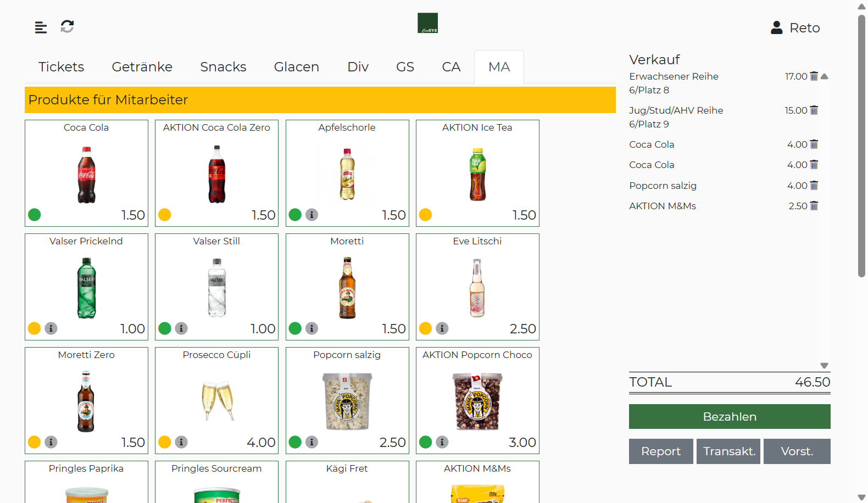Click the Reto username label
Screen dimensions: 868x503
click(805, 28)
